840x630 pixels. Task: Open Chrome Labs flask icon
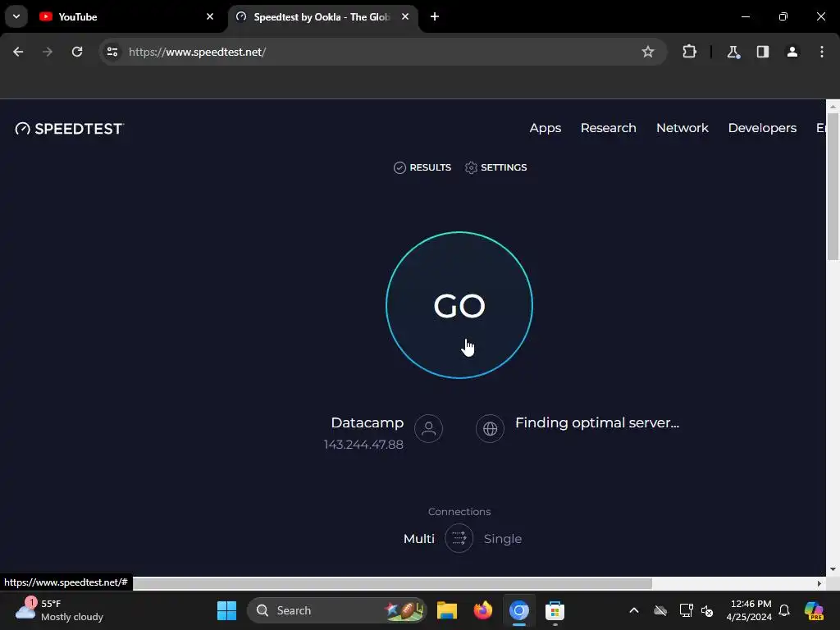click(x=733, y=52)
